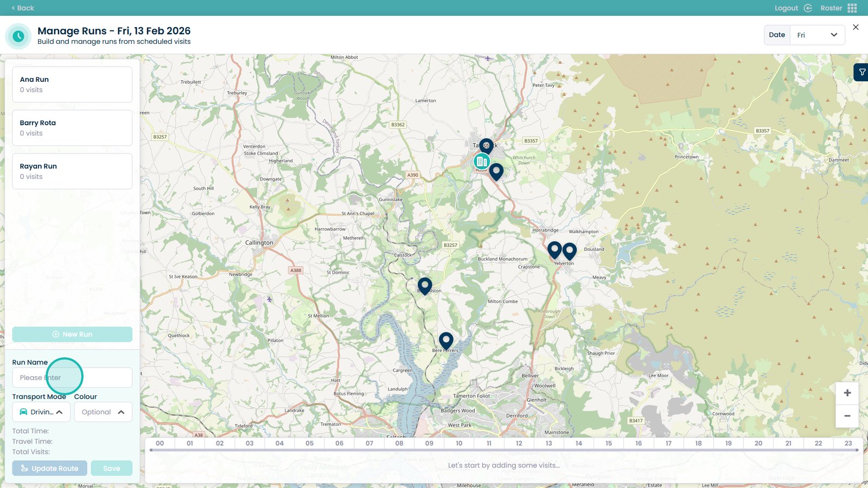
Task: Open the Roster grid menu icon
Action: pos(852,8)
